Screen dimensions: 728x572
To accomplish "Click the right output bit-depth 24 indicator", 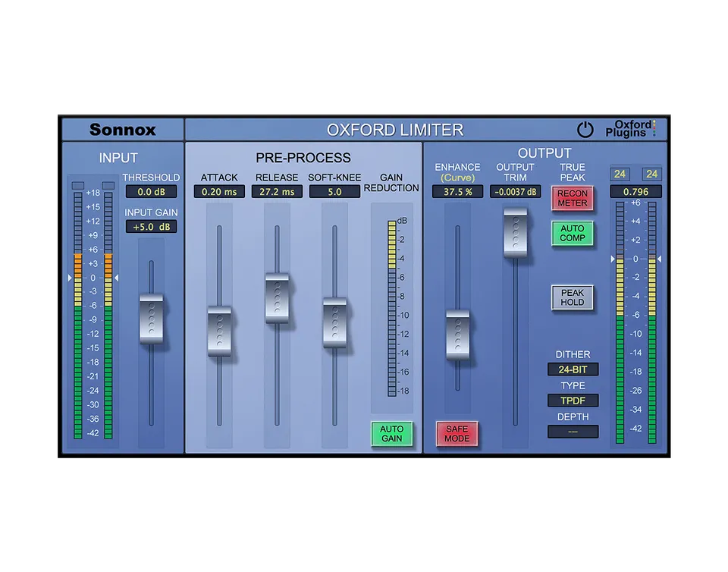I will pos(652,174).
